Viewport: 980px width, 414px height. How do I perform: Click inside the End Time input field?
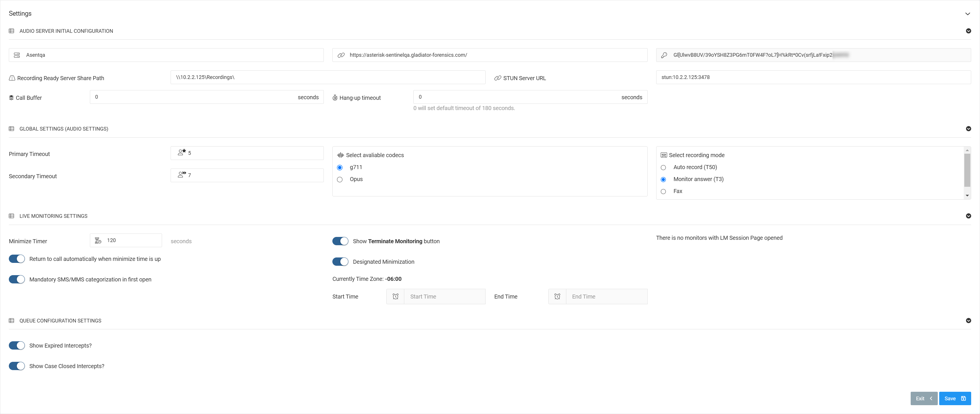tap(607, 296)
